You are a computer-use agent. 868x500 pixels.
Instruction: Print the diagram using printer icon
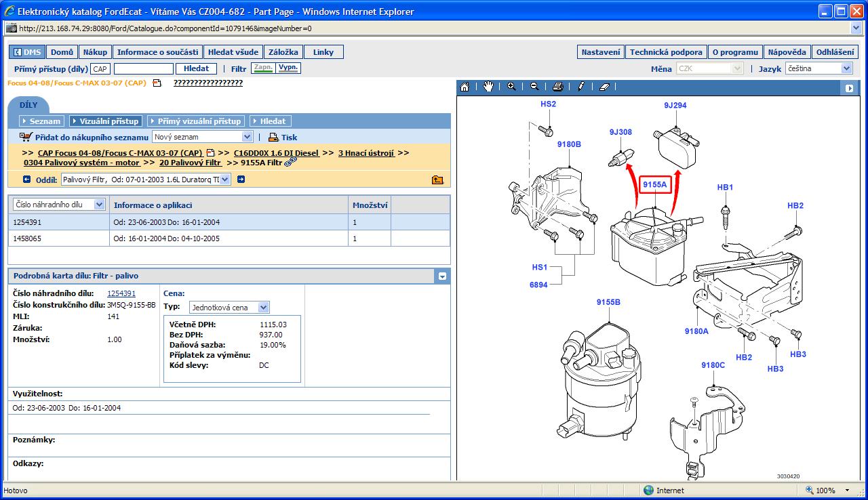(x=557, y=87)
